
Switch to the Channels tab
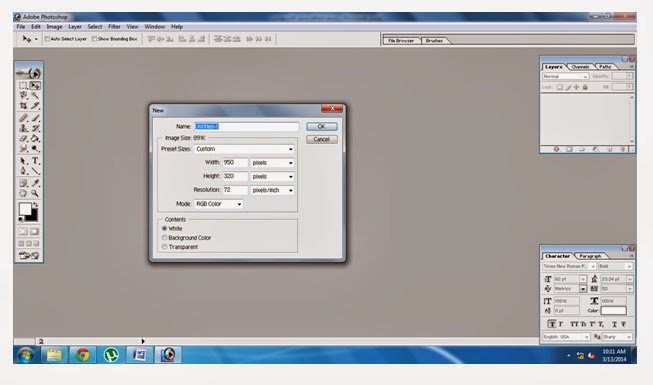[x=580, y=67]
